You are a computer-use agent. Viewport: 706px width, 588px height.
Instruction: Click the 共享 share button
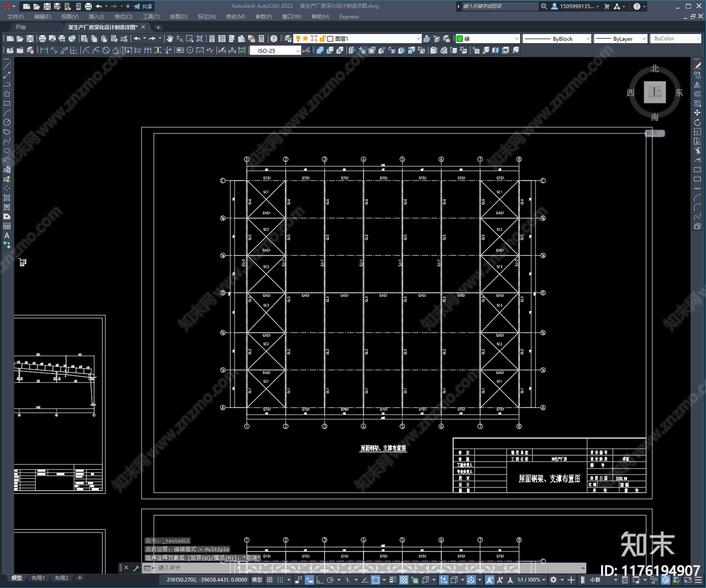click(x=143, y=6)
